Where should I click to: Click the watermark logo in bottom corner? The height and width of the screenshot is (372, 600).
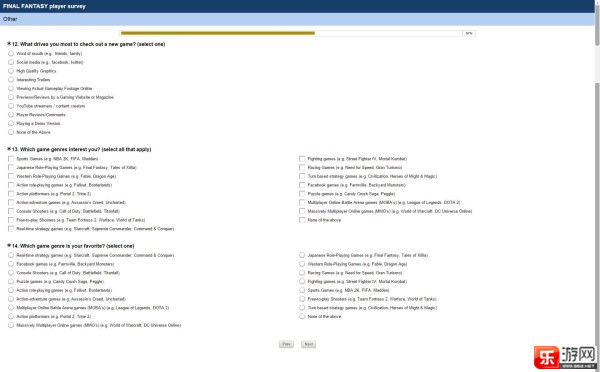pos(566,357)
